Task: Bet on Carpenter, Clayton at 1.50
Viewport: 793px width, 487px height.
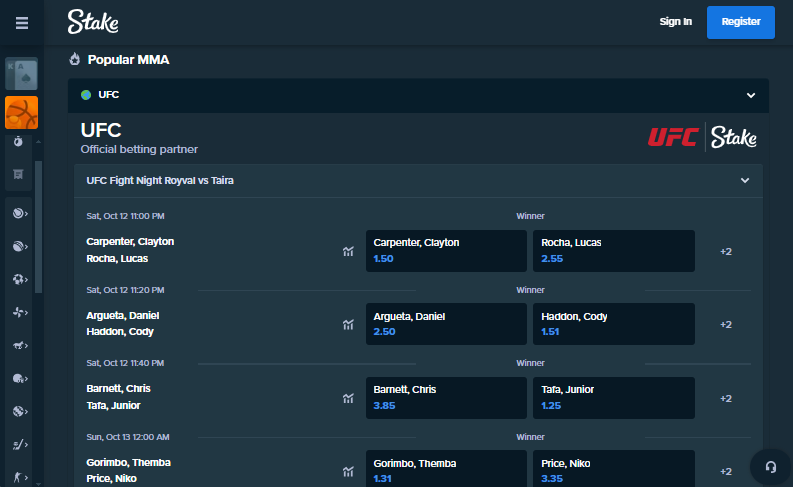Action: click(x=446, y=251)
